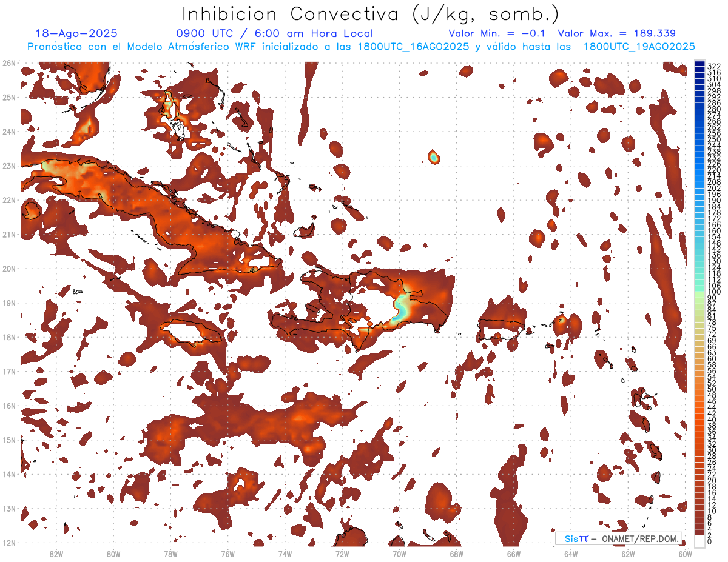Click the '1800UTC_19AGO2025' valid-until timestamp
The height and width of the screenshot is (562, 728).
click(x=639, y=47)
